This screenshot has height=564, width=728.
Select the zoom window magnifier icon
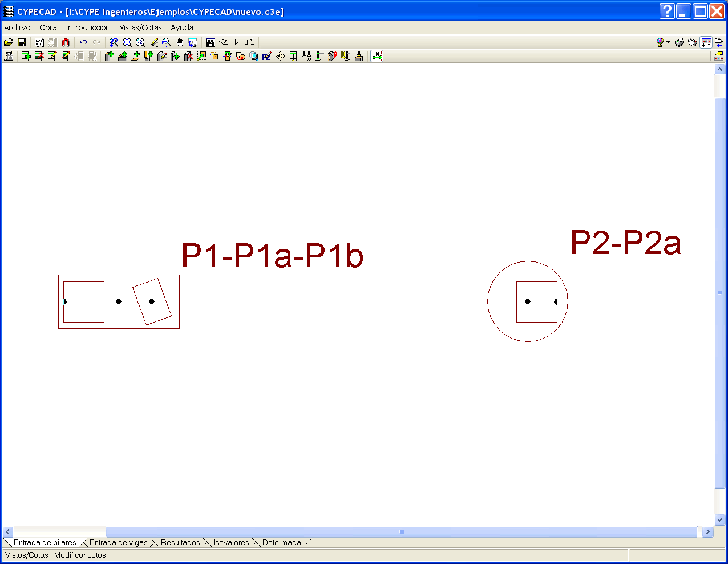pos(166,42)
